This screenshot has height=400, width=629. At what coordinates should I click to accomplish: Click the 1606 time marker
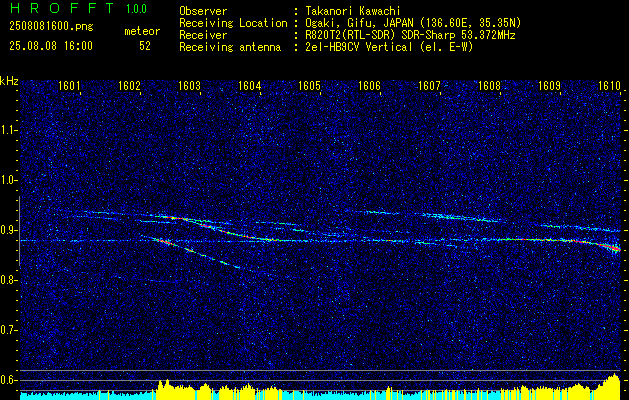[369, 85]
